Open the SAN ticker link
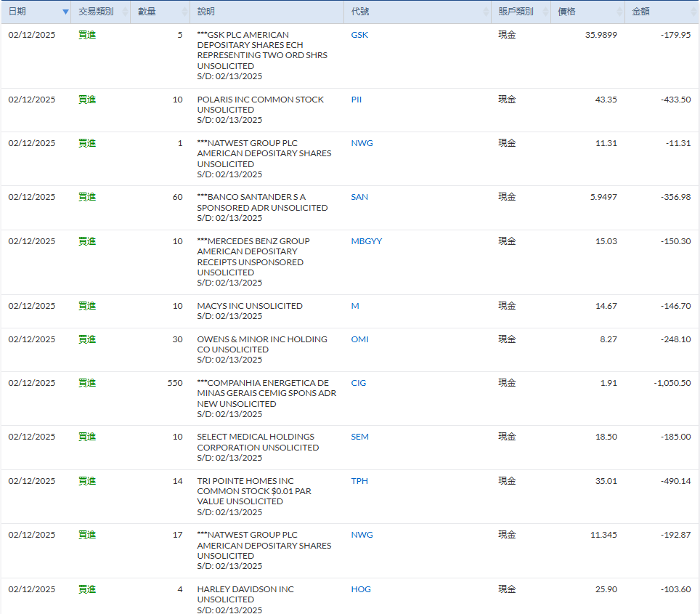700x614 pixels. 359,197
